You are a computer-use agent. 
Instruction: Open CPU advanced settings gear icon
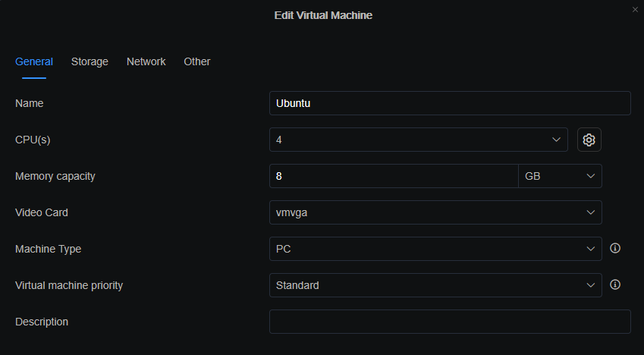click(589, 140)
